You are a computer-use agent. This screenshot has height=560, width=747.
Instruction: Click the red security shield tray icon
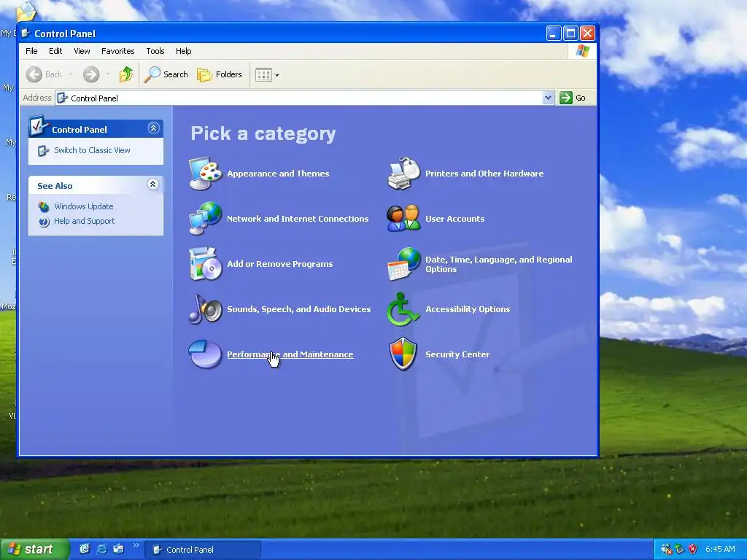tap(693, 549)
